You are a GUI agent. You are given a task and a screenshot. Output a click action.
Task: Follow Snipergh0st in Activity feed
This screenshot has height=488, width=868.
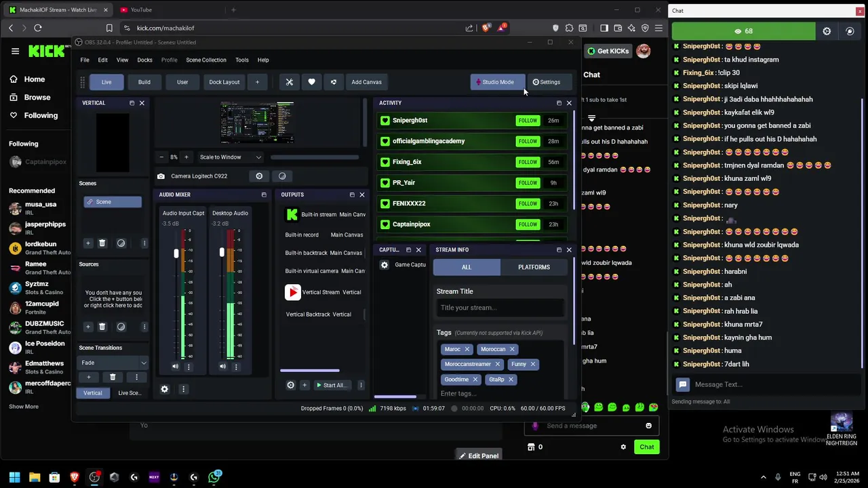[528, 121]
